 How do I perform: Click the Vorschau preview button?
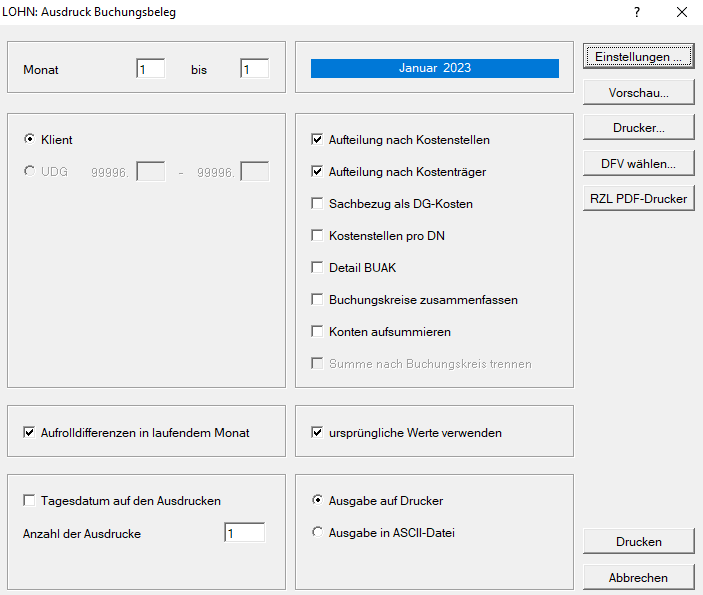pos(638,93)
